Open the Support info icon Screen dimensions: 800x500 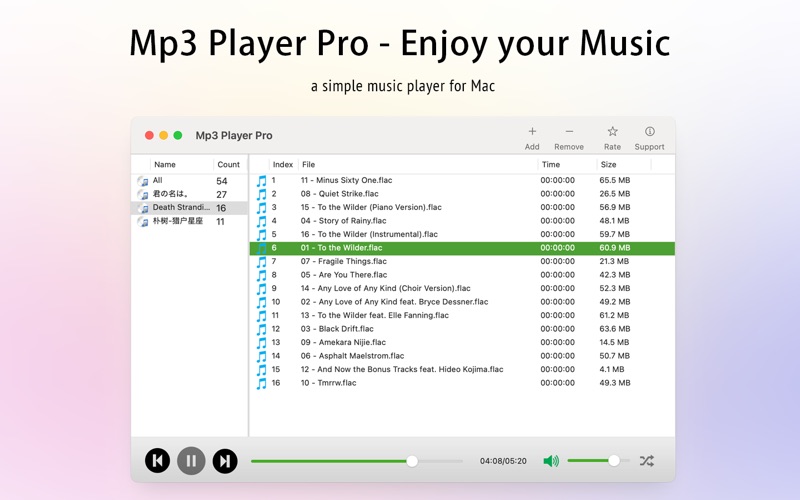pos(649,132)
